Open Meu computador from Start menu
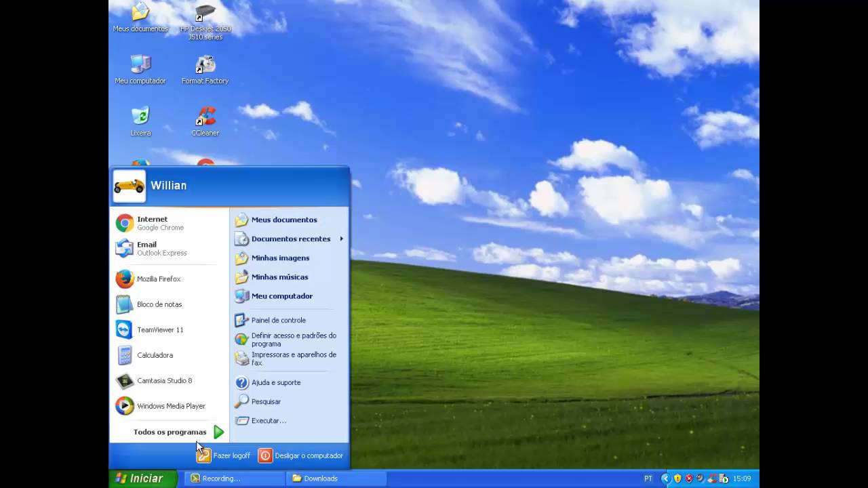This screenshot has width=868, height=488. 289,296
